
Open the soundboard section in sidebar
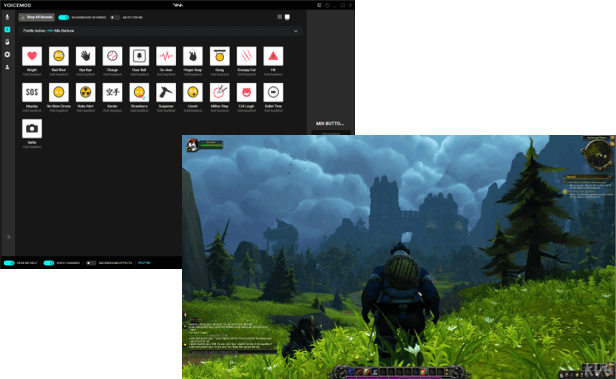[x=7, y=29]
